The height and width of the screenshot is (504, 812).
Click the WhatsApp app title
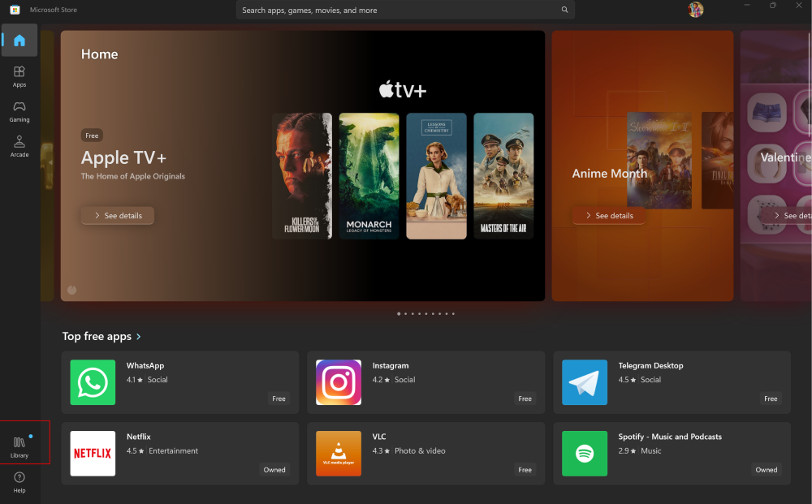(145, 366)
